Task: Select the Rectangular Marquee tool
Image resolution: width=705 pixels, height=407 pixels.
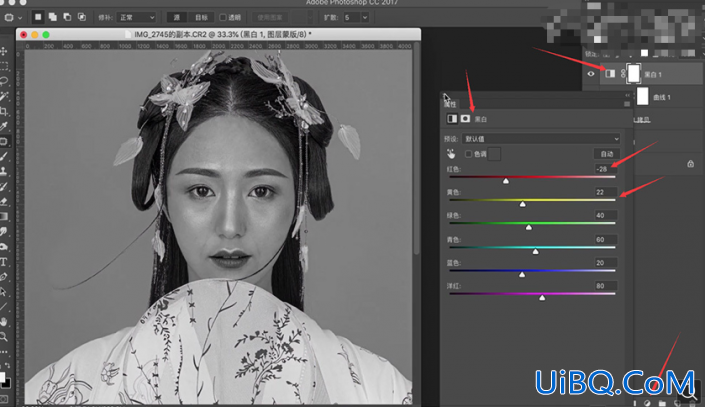Action: click(4, 66)
